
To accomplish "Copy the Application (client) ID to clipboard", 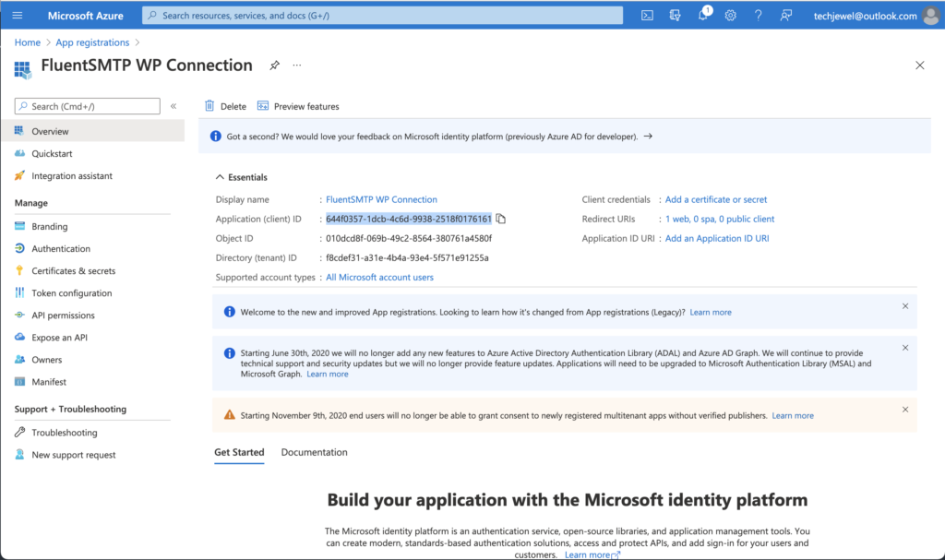I will coord(501,219).
